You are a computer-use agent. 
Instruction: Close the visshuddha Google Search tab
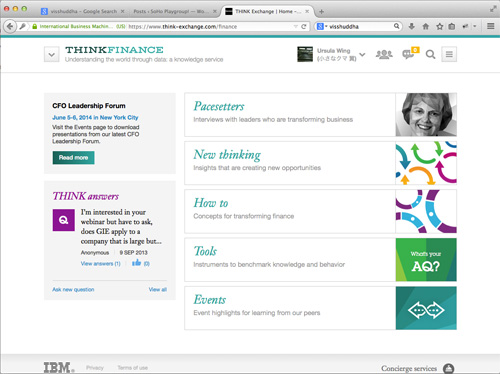pos(122,11)
